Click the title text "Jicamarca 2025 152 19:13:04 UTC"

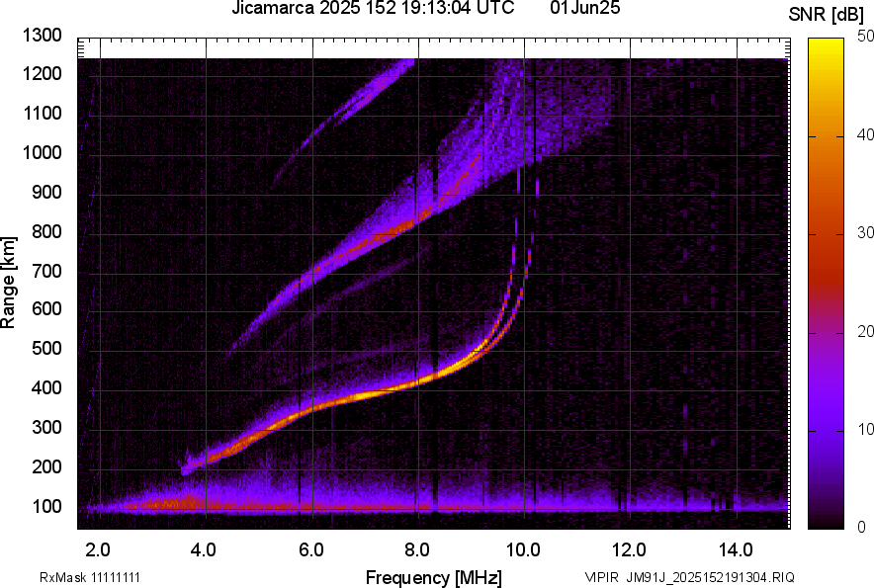pos(373,7)
